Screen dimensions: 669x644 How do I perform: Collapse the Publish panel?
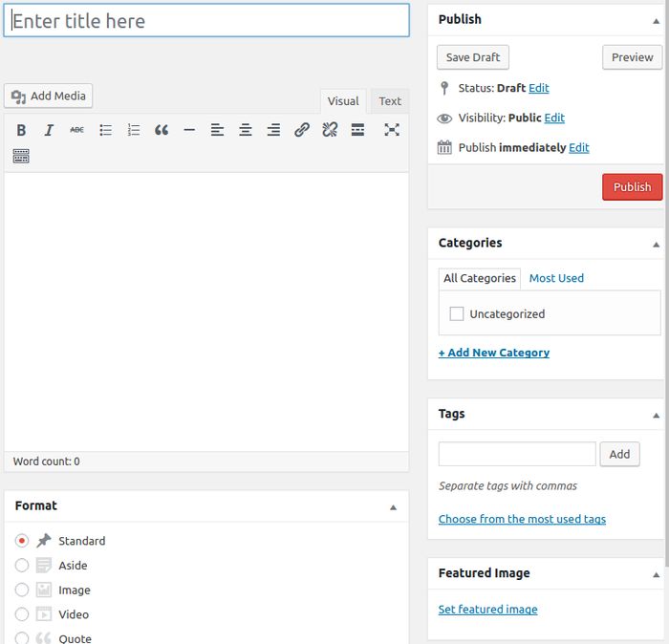pyautogui.click(x=657, y=21)
